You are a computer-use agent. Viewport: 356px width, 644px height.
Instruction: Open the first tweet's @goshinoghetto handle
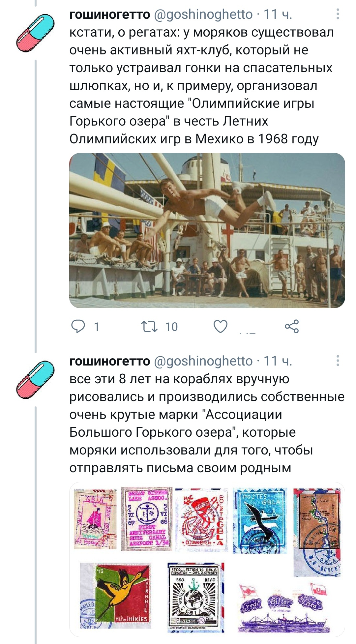click(x=203, y=14)
